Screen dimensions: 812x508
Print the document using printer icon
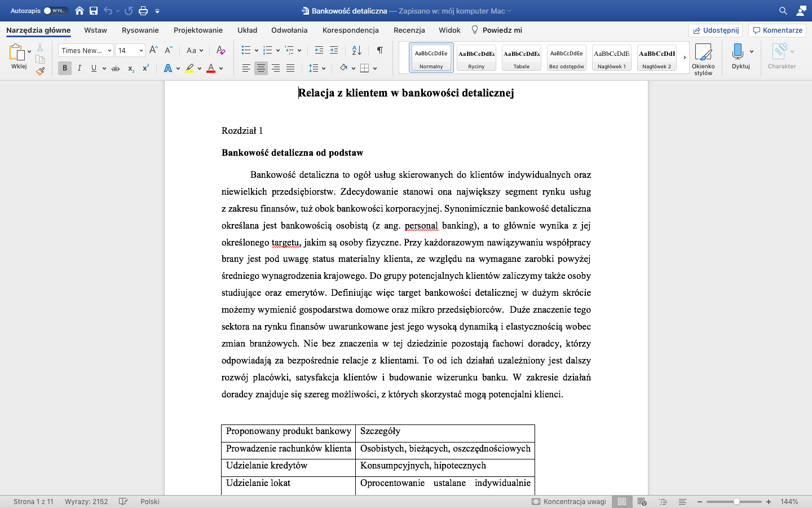pyautogui.click(x=143, y=11)
